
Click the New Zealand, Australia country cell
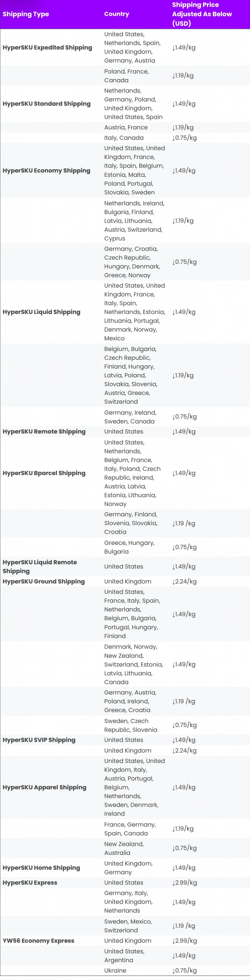[x=124, y=848]
